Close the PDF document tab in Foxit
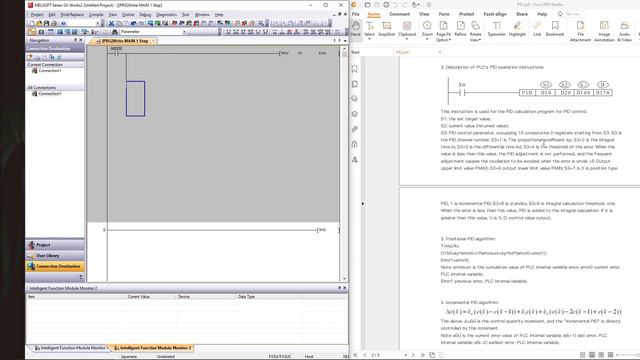Viewport: 640px width, 360px height. coord(440,52)
